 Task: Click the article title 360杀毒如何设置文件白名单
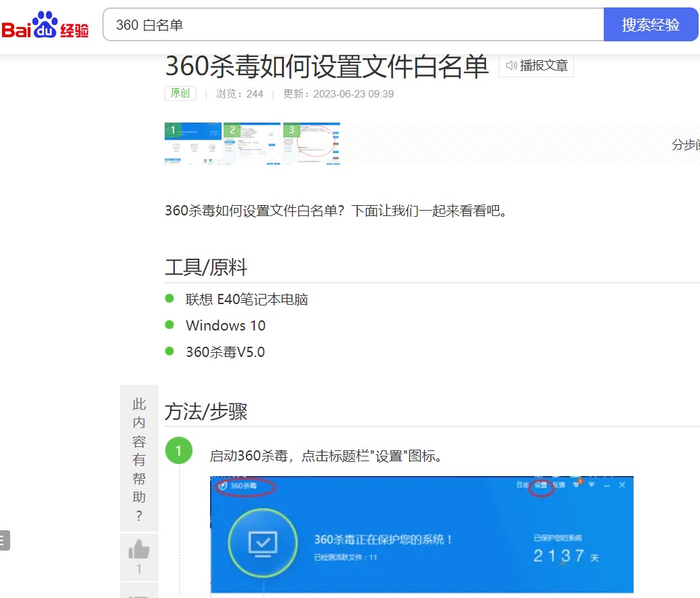(x=327, y=66)
